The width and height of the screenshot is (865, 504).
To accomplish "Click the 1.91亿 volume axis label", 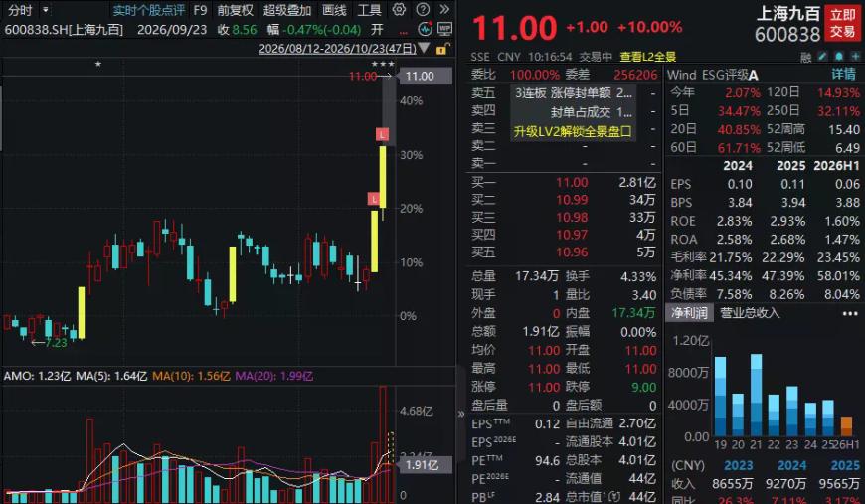I will pos(426,465).
